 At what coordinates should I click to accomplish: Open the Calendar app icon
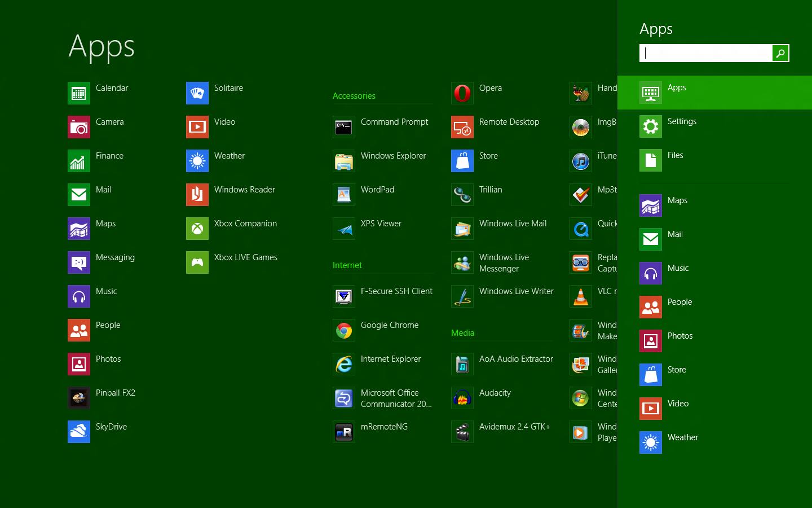coord(79,93)
